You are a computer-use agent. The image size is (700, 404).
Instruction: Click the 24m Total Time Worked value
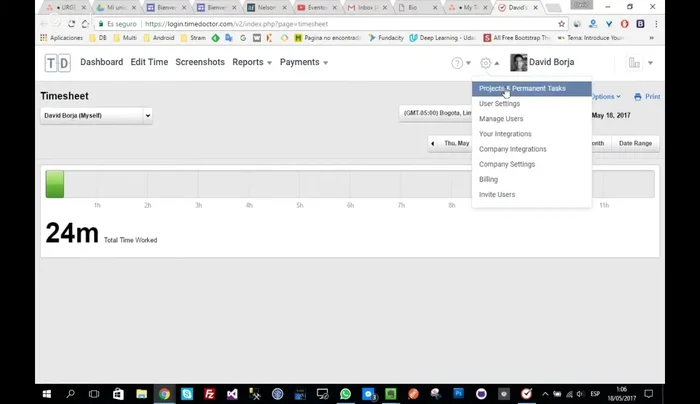tap(72, 233)
